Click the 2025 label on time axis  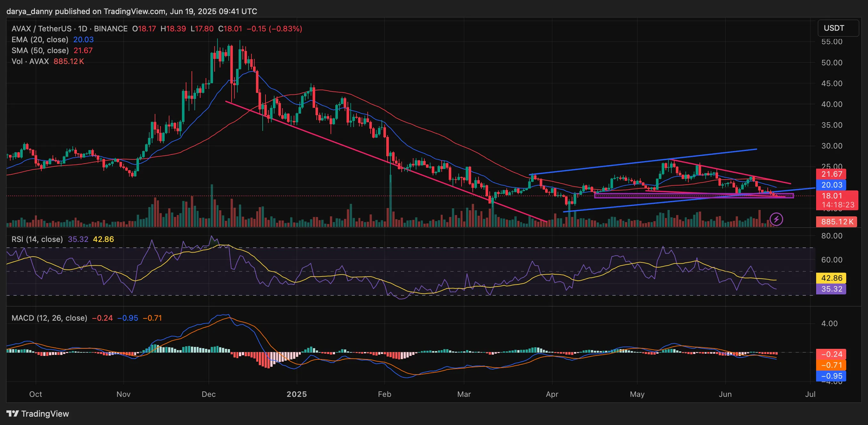pyautogui.click(x=297, y=394)
